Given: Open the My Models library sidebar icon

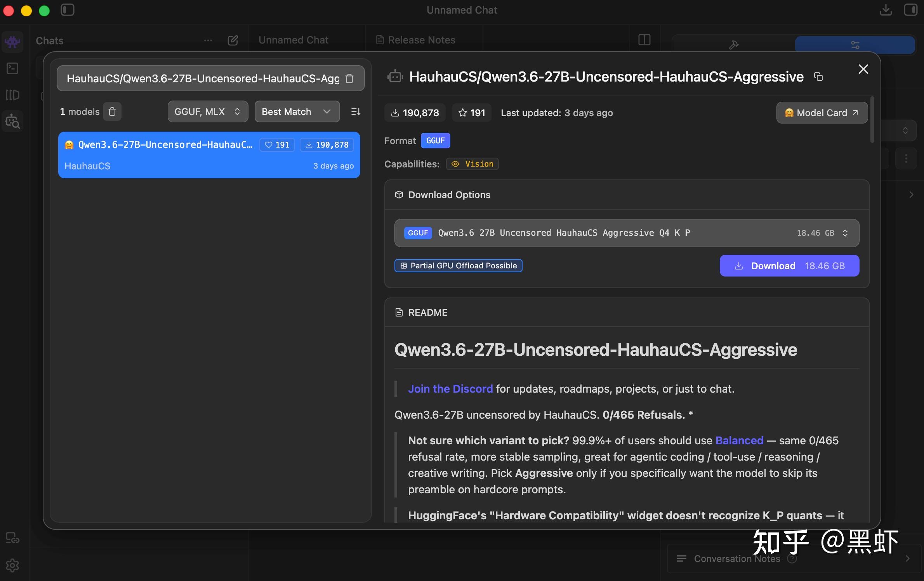Looking at the screenshot, I should [13, 95].
